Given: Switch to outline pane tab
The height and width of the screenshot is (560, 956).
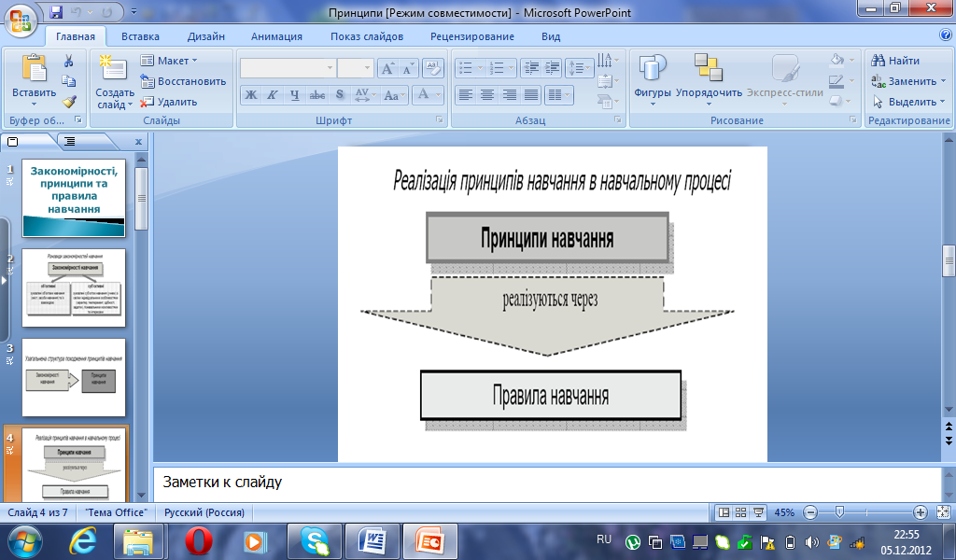Looking at the screenshot, I should point(70,141).
